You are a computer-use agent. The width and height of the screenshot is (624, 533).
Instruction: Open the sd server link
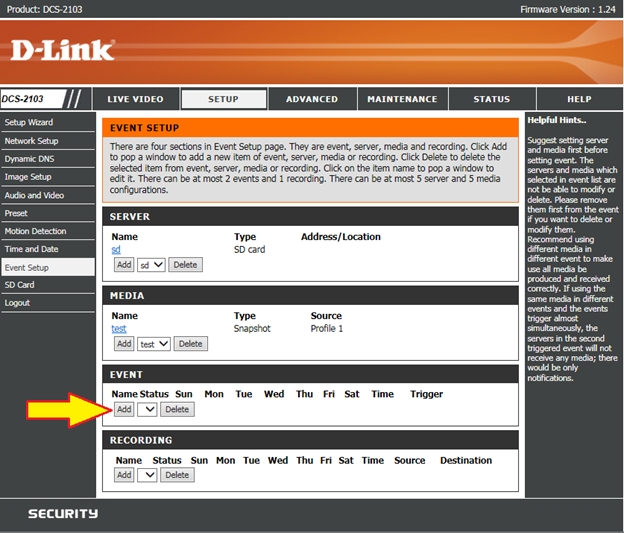tap(116, 250)
